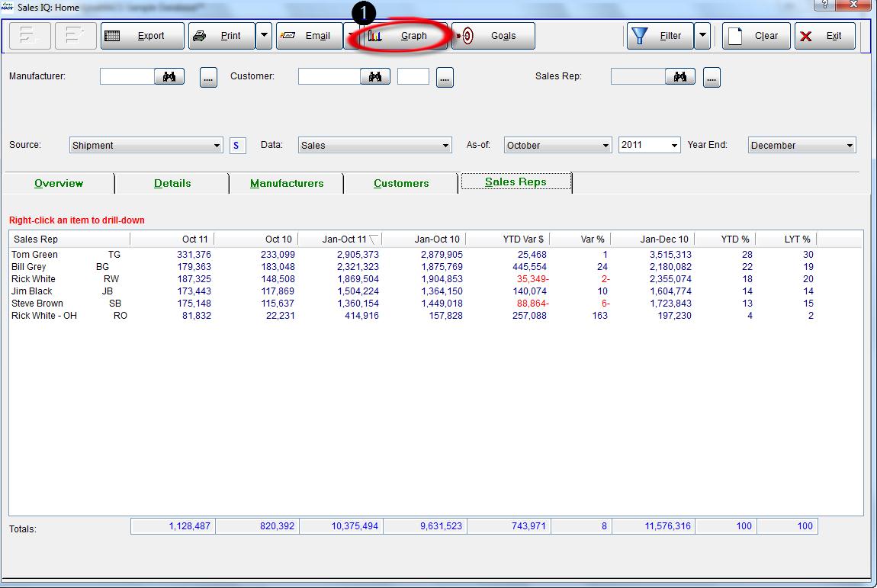Expand the Print options arrow
This screenshot has height=588, width=877.
click(x=264, y=36)
